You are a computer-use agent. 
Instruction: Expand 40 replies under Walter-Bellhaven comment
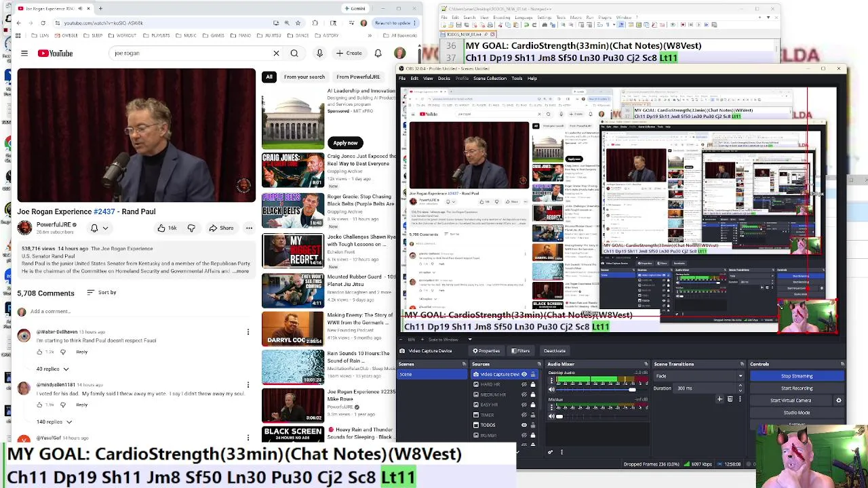coord(52,369)
